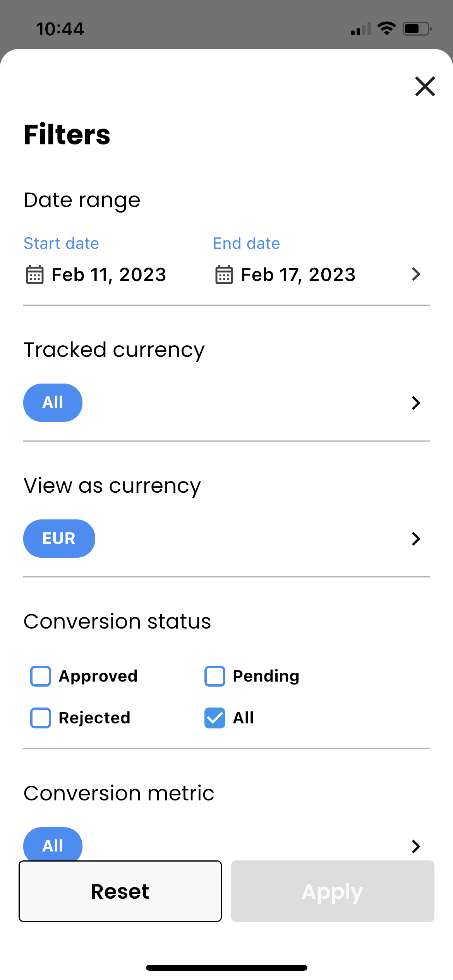This screenshot has height=980, width=453.
Task: Uncheck the All conversion status checkbox
Action: pyautogui.click(x=214, y=718)
